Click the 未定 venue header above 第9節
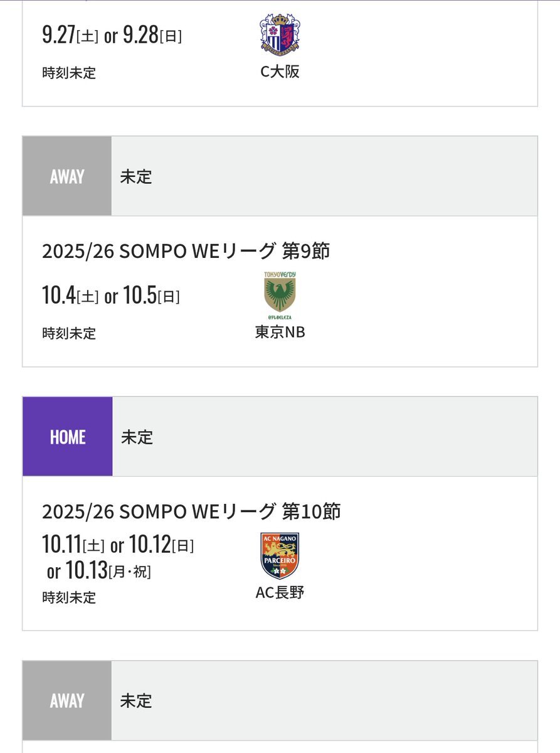 click(136, 176)
